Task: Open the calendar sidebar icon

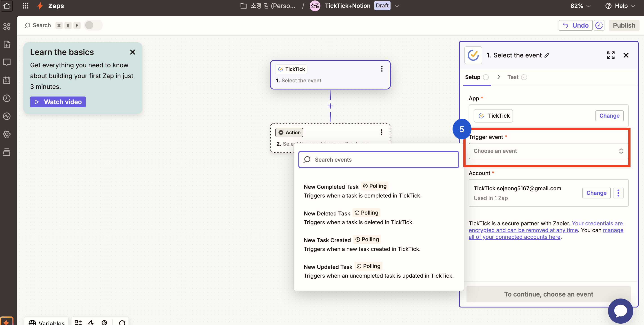Action: 7,80
